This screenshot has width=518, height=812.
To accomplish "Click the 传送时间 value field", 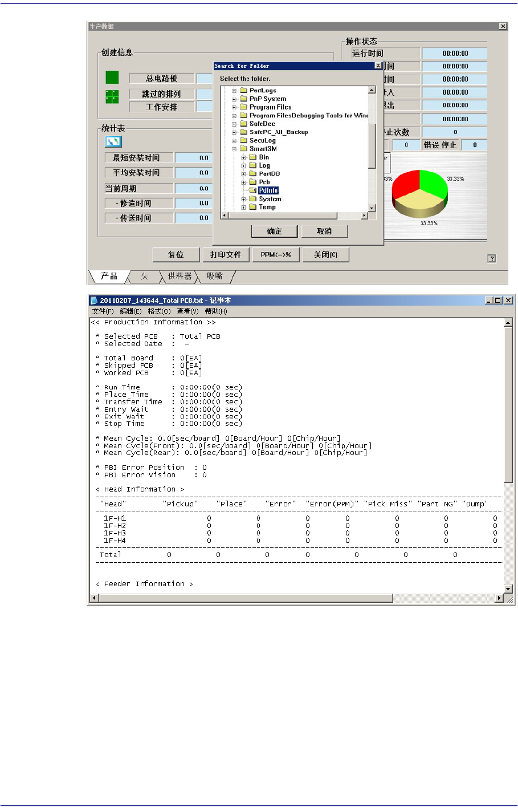I will point(193,218).
